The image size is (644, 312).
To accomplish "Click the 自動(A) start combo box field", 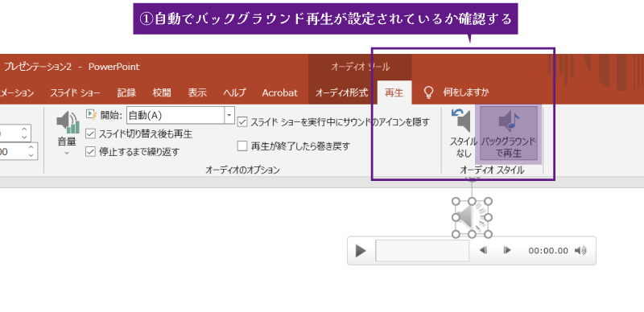I will click(x=175, y=115).
